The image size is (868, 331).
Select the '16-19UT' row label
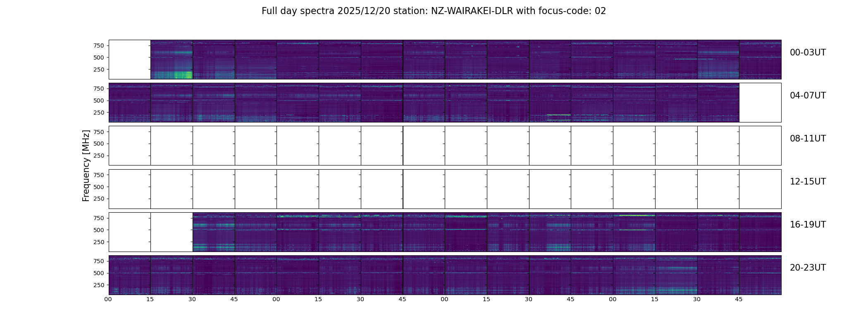coord(808,225)
